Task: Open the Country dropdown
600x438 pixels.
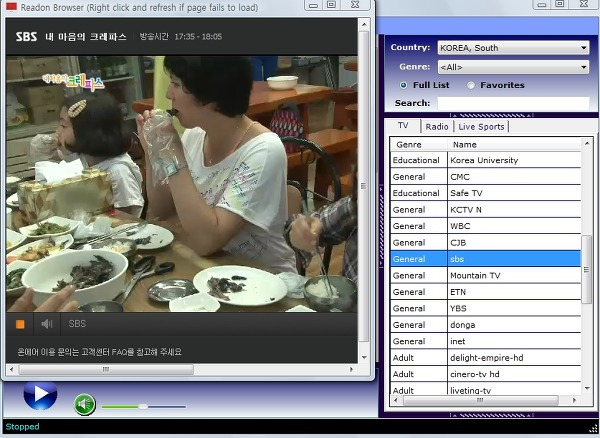Action: (x=513, y=48)
